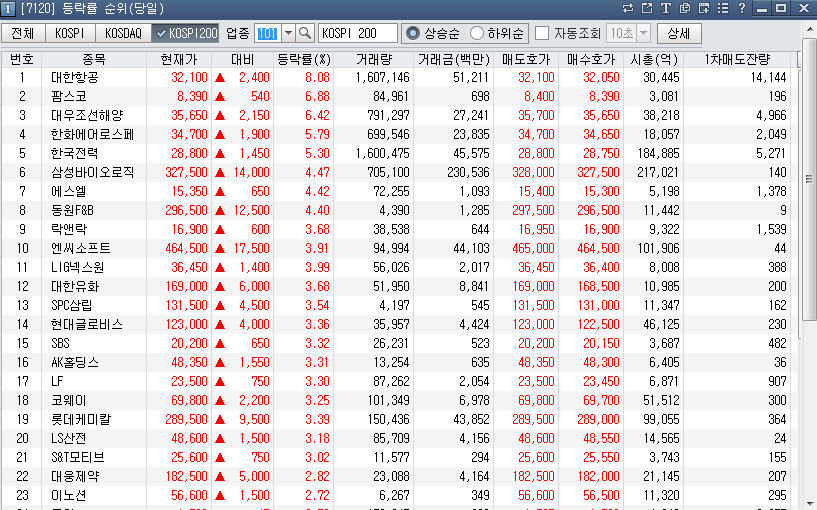Click up arrow icon on 한국전력 row
The width and height of the screenshot is (817, 510).
click(x=220, y=154)
